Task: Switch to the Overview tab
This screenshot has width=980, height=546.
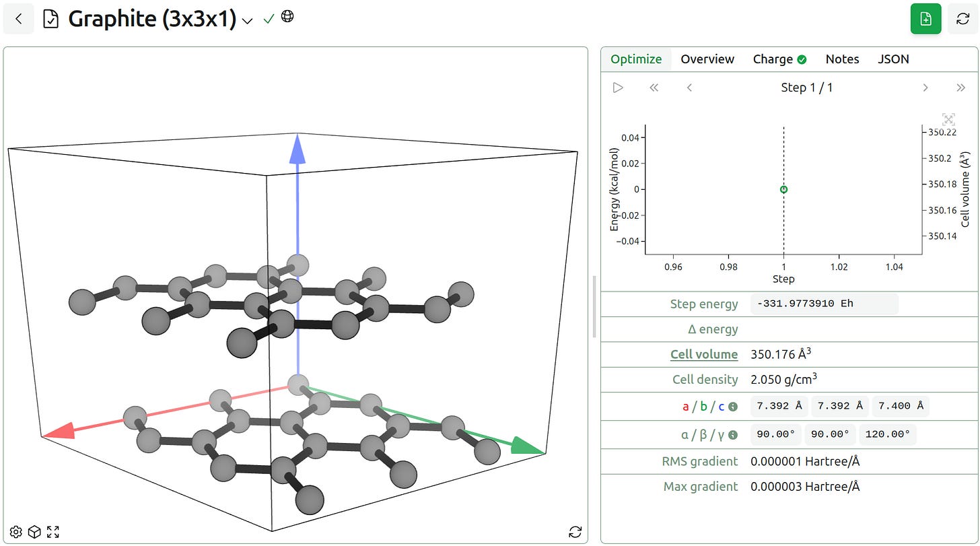Action: click(707, 59)
